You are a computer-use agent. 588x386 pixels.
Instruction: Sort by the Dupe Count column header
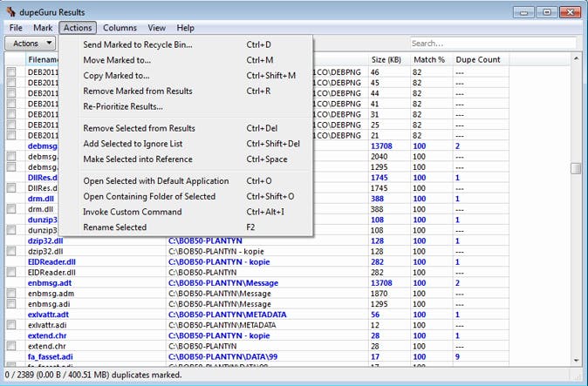[x=476, y=59]
